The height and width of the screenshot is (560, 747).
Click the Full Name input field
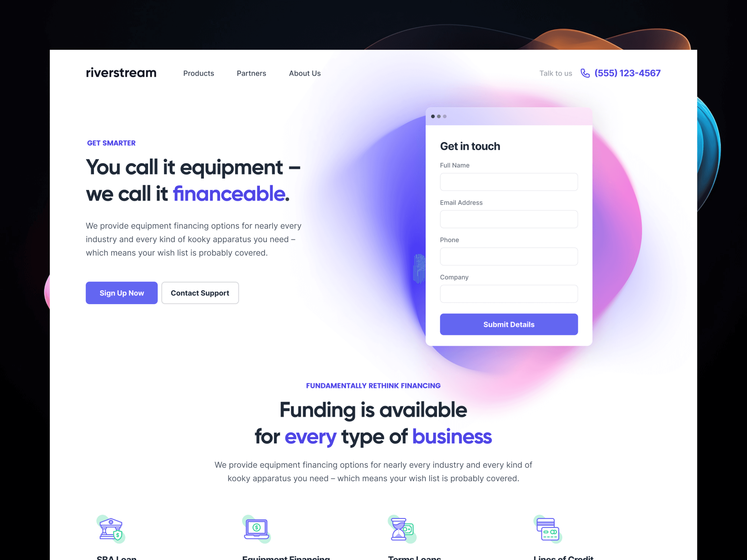point(508,182)
